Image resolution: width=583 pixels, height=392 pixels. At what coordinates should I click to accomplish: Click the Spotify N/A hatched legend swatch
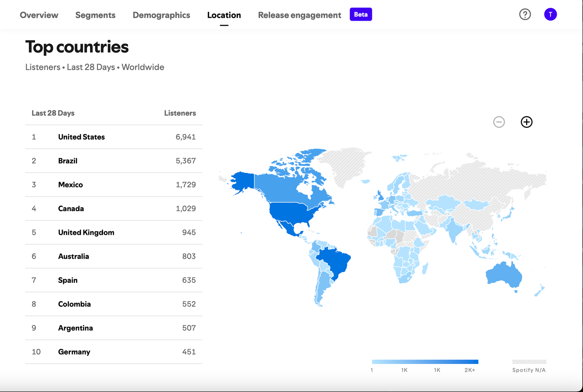click(x=529, y=362)
